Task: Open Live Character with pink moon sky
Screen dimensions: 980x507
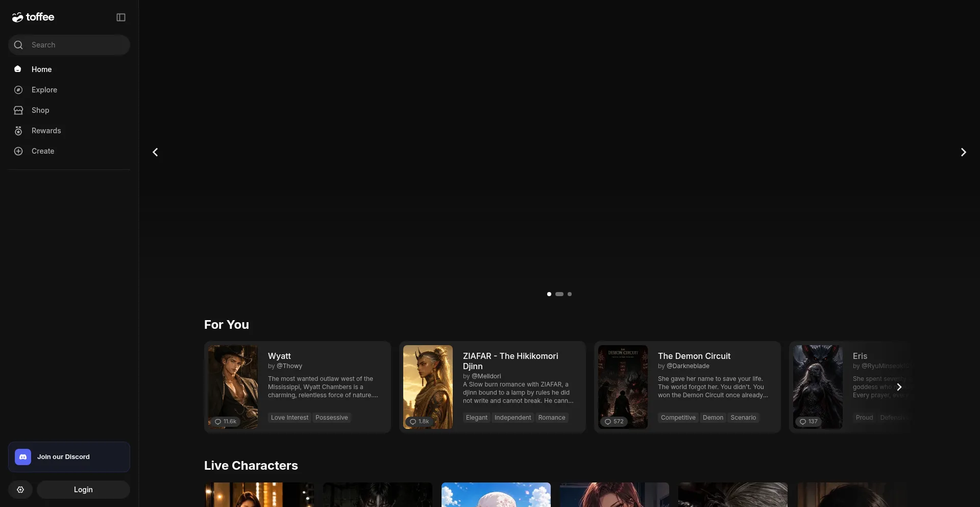Action: click(496, 495)
